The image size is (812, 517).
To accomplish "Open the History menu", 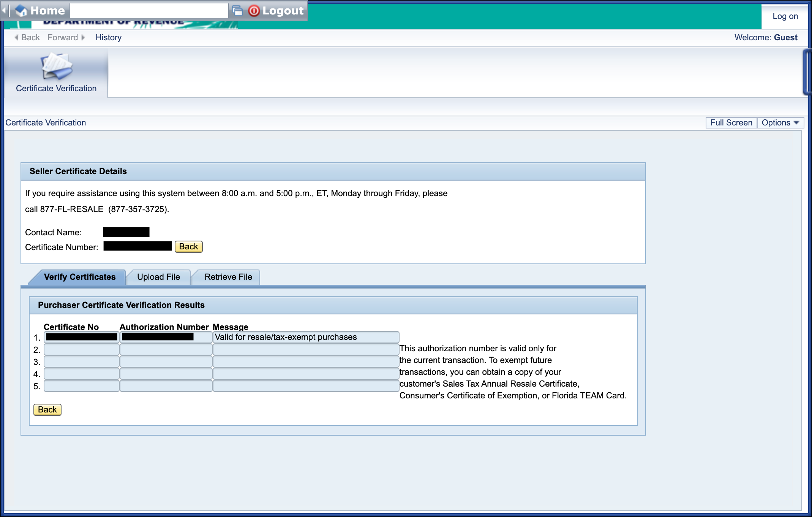I will coord(109,38).
